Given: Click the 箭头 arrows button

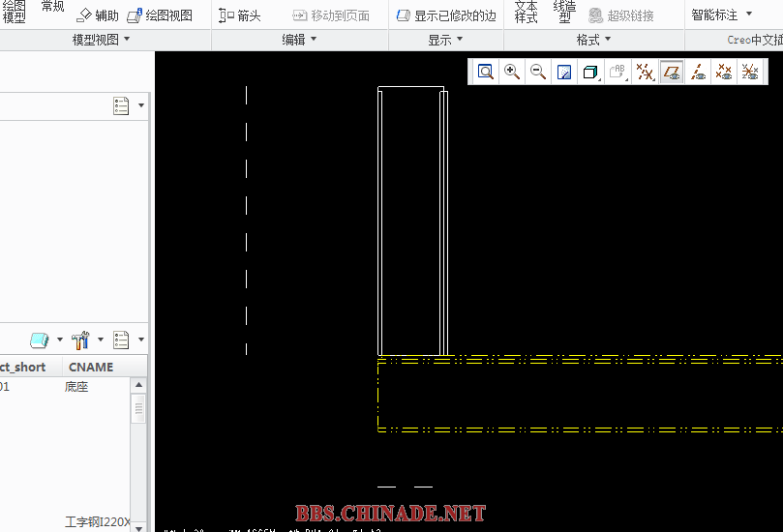Looking at the screenshot, I should point(240,15).
